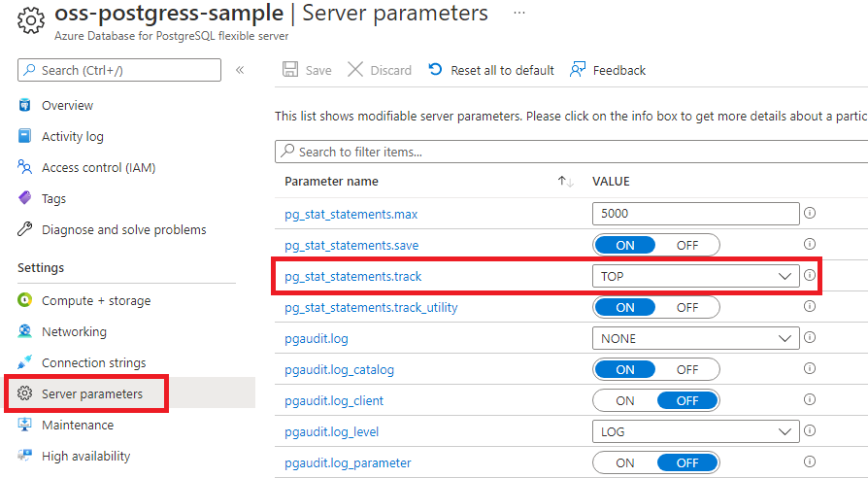
Task: Click the Overview icon in sidebar
Action: (25, 105)
